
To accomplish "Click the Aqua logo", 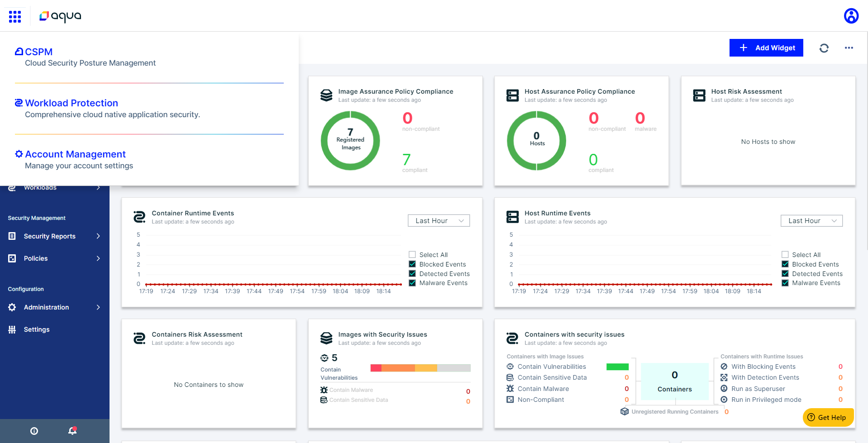I will pos(61,16).
